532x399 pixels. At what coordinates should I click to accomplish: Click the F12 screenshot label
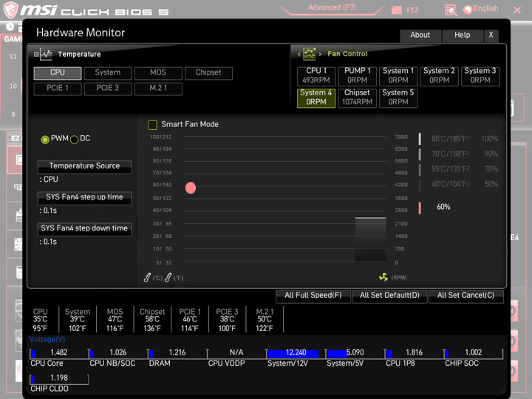point(412,10)
